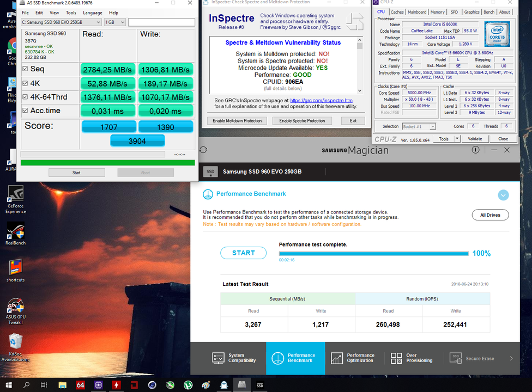Open the View menu in AS SSD
The width and height of the screenshot is (532, 392).
click(x=55, y=13)
